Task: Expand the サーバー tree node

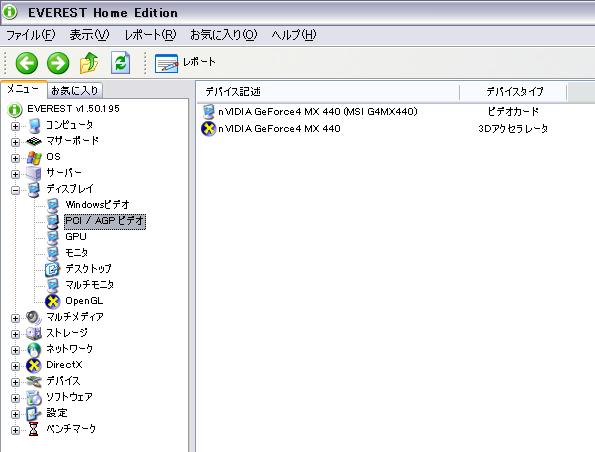Action: (x=15, y=174)
